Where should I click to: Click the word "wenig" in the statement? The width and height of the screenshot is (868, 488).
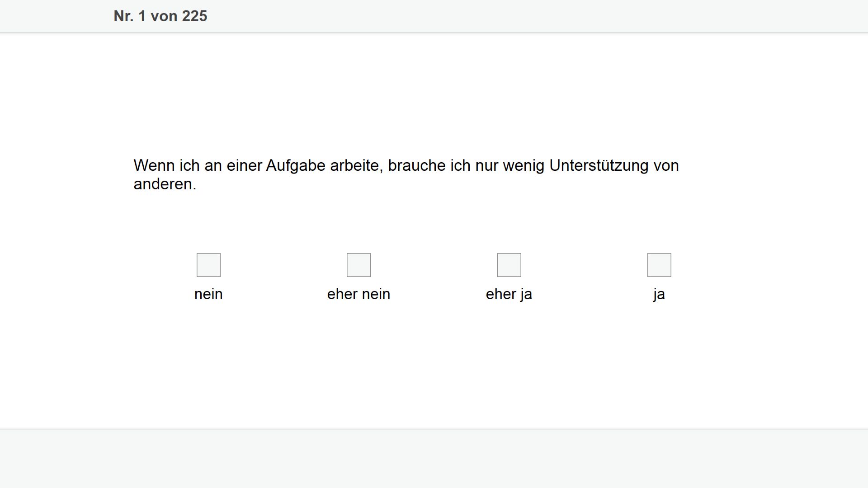(524, 166)
